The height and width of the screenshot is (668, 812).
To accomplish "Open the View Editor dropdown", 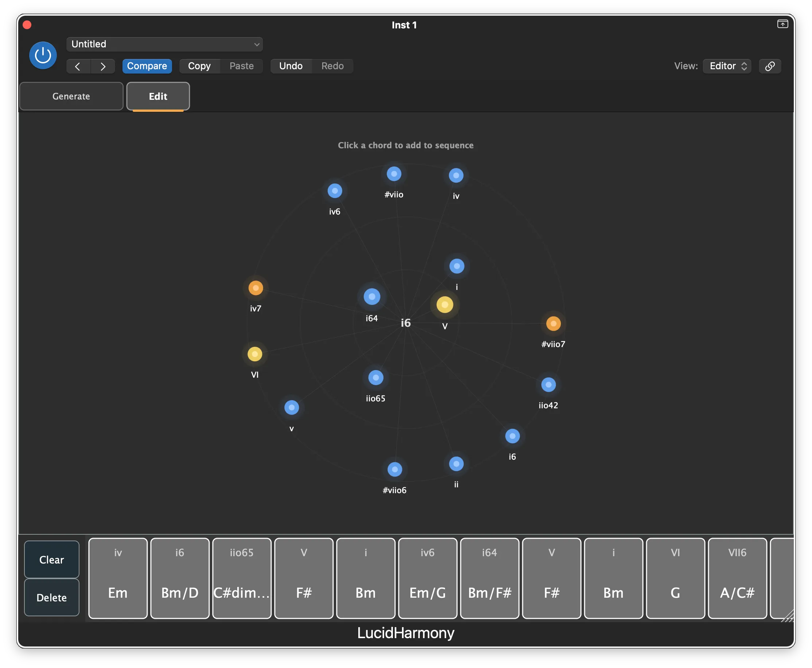I will point(727,66).
